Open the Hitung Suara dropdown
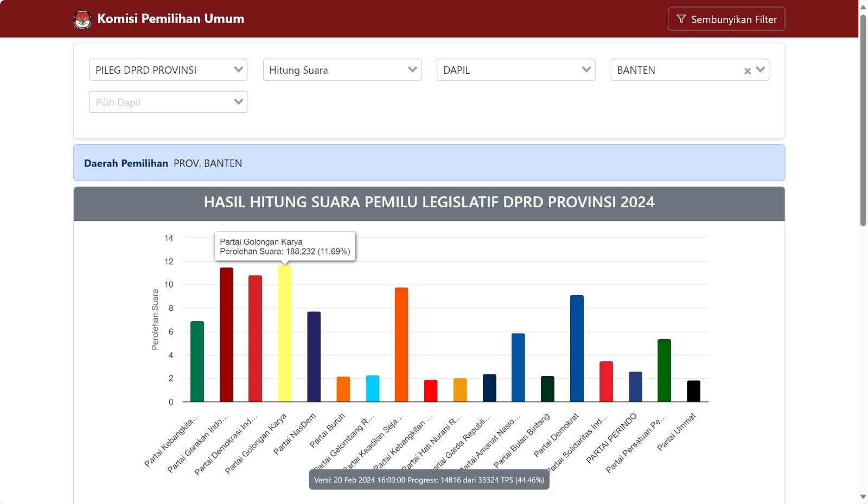The height and width of the screenshot is (504, 868). pyautogui.click(x=342, y=70)
